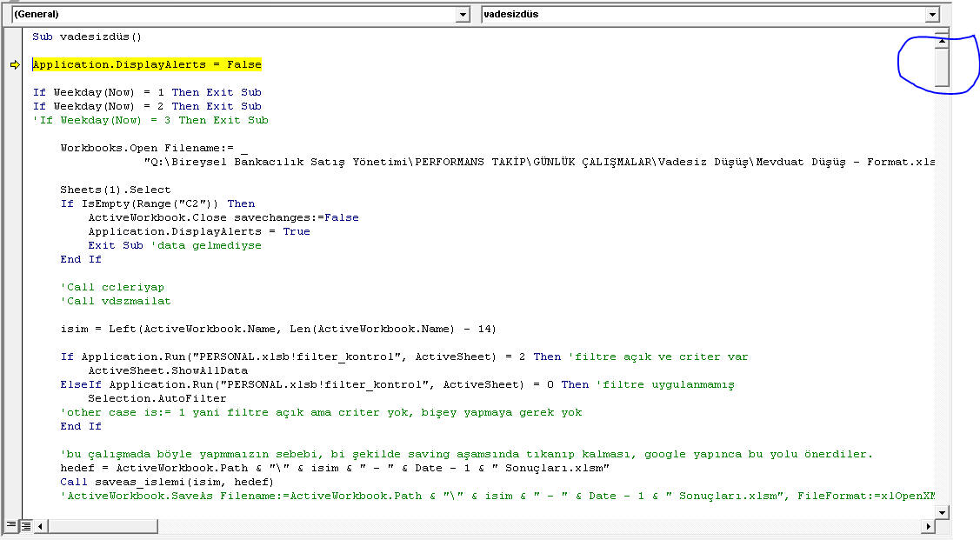The image size is (980, 540).
Task: Open the vadesizdüs procedure dropdown
Action: click(x=932, y=15)
